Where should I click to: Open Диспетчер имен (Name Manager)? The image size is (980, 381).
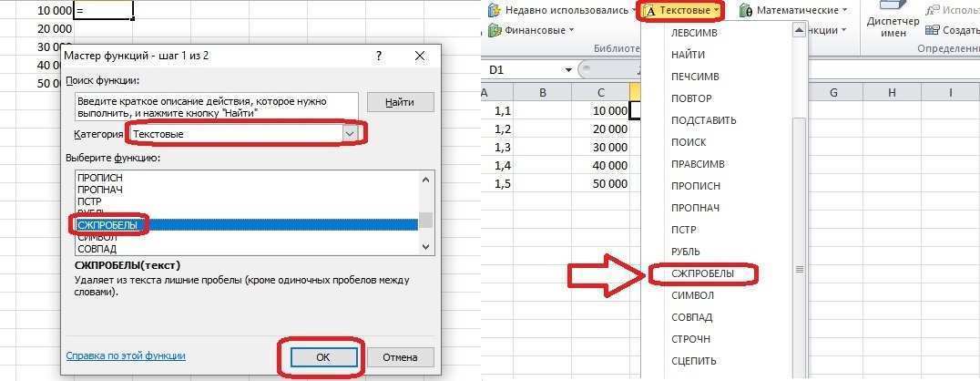[x=893, y=20]
